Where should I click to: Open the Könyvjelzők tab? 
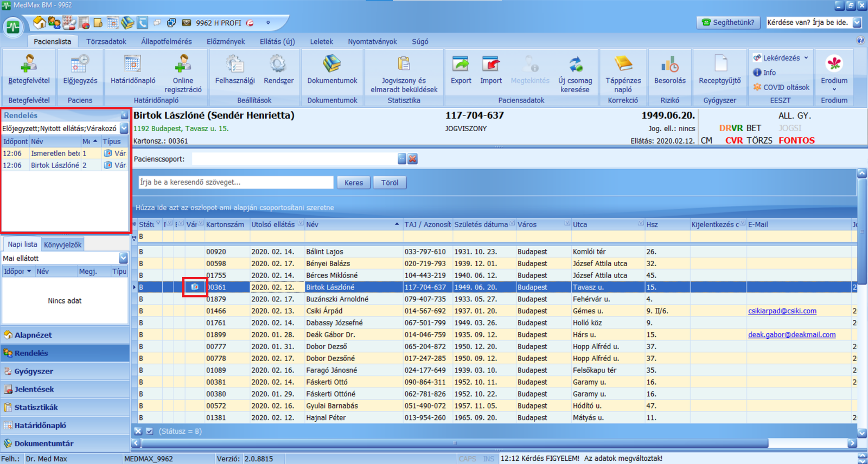pos(63,244)
